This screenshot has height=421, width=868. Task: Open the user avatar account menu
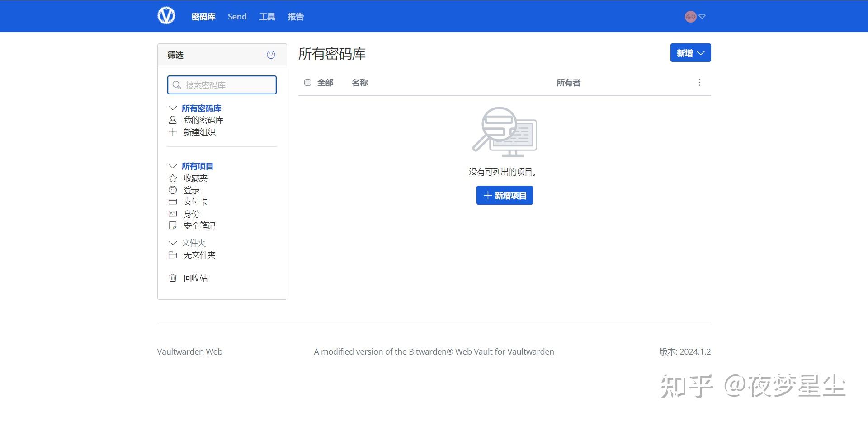690,17
